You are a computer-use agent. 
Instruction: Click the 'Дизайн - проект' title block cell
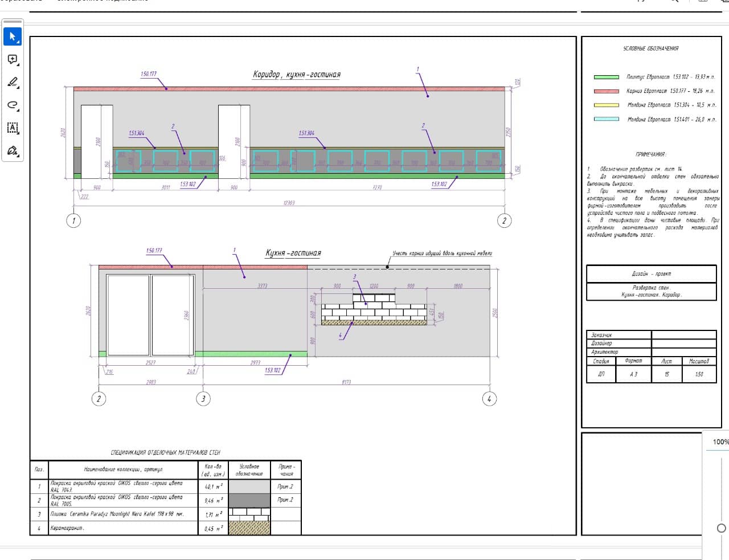click(x=651, y=274)
